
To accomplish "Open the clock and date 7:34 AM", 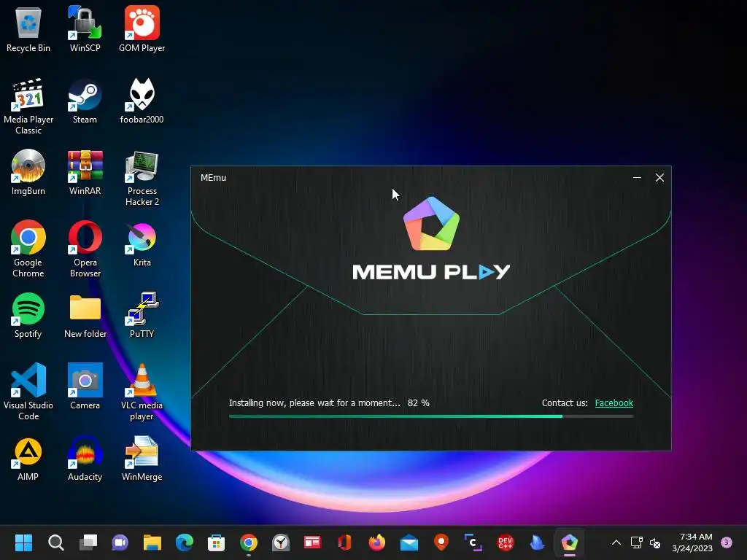I will pyautogui.click(x=692, y=542).
